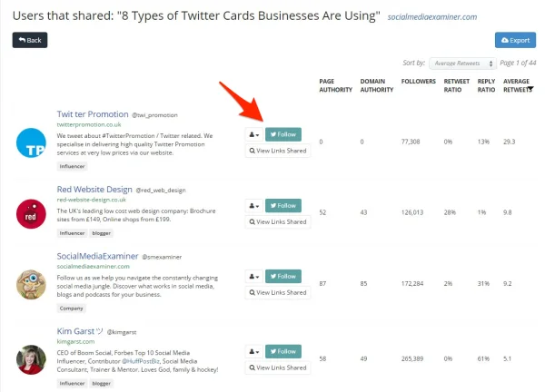This screenshot has width=545, height=392.
Task: Go Back to previous page
Action: 30,40
